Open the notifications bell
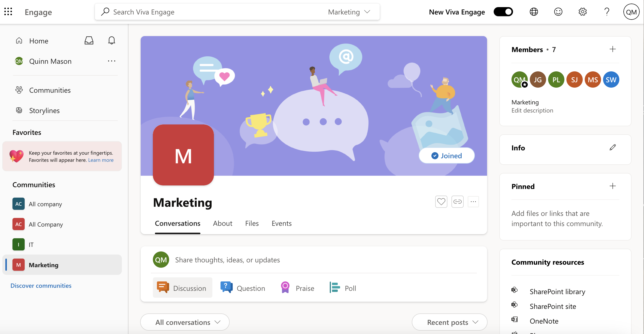Screen dimensions: 644x334 (x=111, y=41)
